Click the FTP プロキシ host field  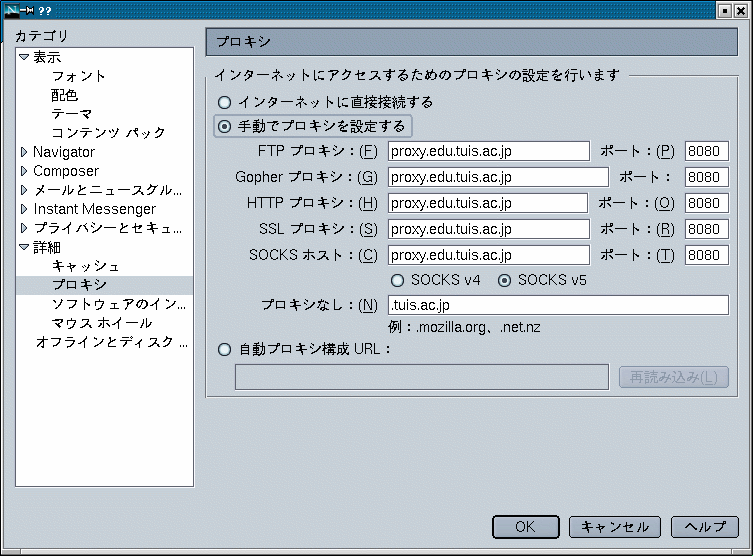[x=489, y=151]
